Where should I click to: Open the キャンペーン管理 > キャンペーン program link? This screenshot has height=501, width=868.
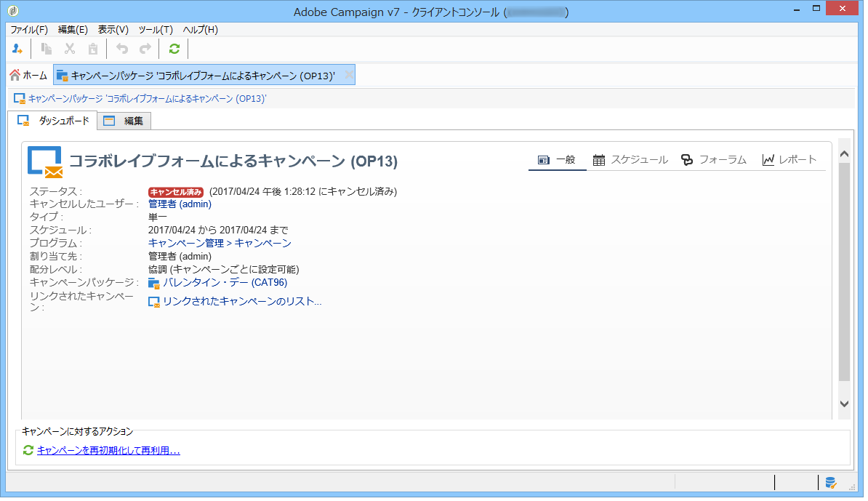[220, 244]
